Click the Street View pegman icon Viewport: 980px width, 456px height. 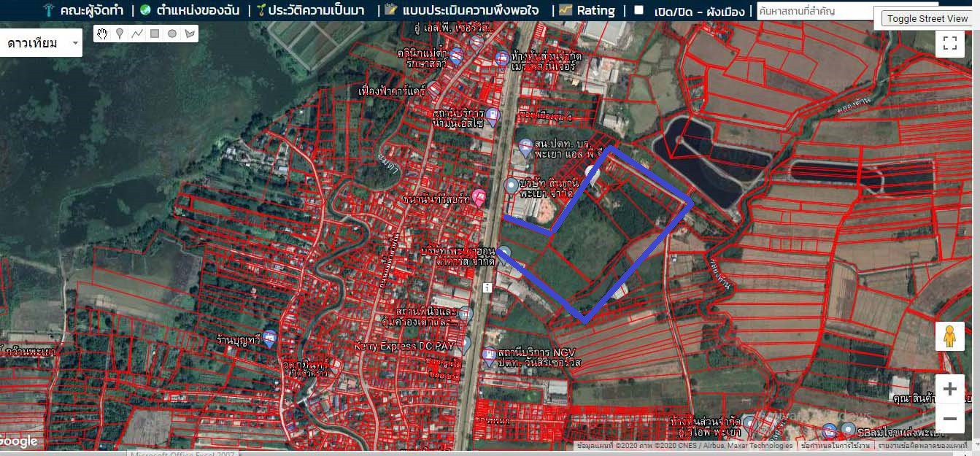click(x=949, y=337)
